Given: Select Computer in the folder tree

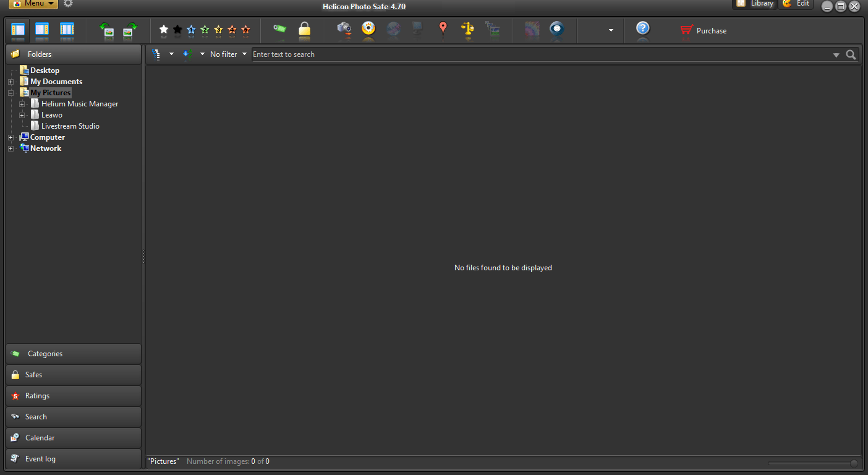Looking at the screenshot, I should pyautogui.click(x=48, y=137).
